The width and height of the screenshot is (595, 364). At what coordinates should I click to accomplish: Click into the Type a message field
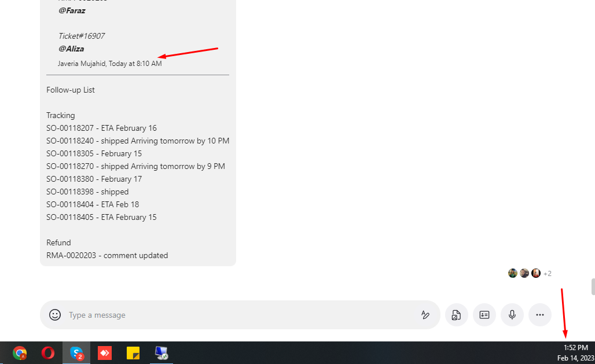pyautogui.click(x=239, y=315)
